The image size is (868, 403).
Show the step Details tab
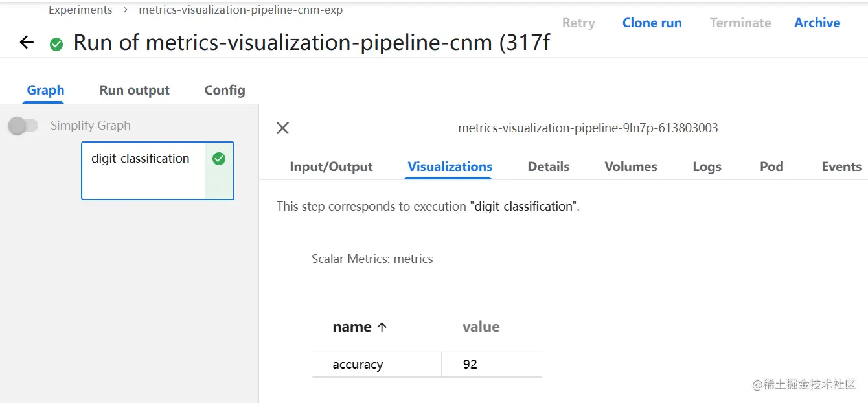(x=549, y=167)
